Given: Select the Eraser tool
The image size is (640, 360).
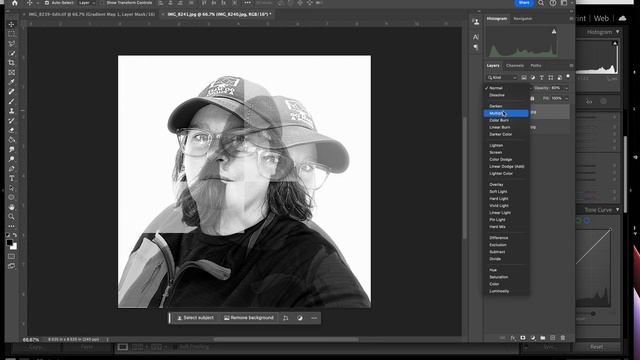Looking at the screenshot, I should (x=11, y=130).
